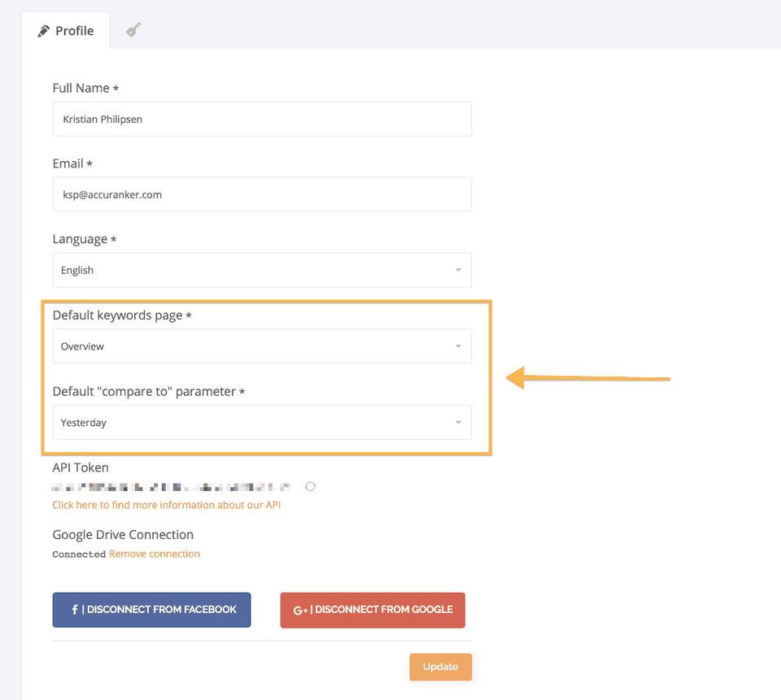This screenshot has width=781, height=700.
Task: Click the Facebook "f" icon on the blue button
Action: click(74, 610)
